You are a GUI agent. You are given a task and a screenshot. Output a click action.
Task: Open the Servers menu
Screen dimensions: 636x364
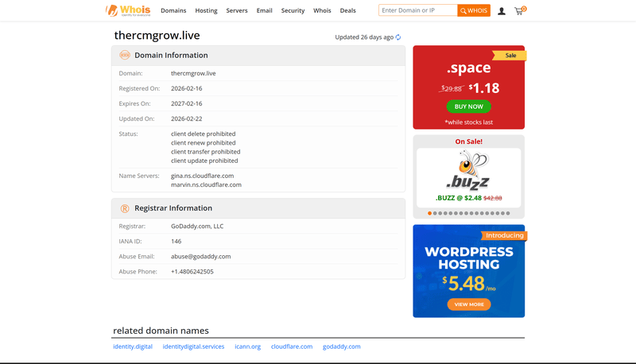[237, 10]
